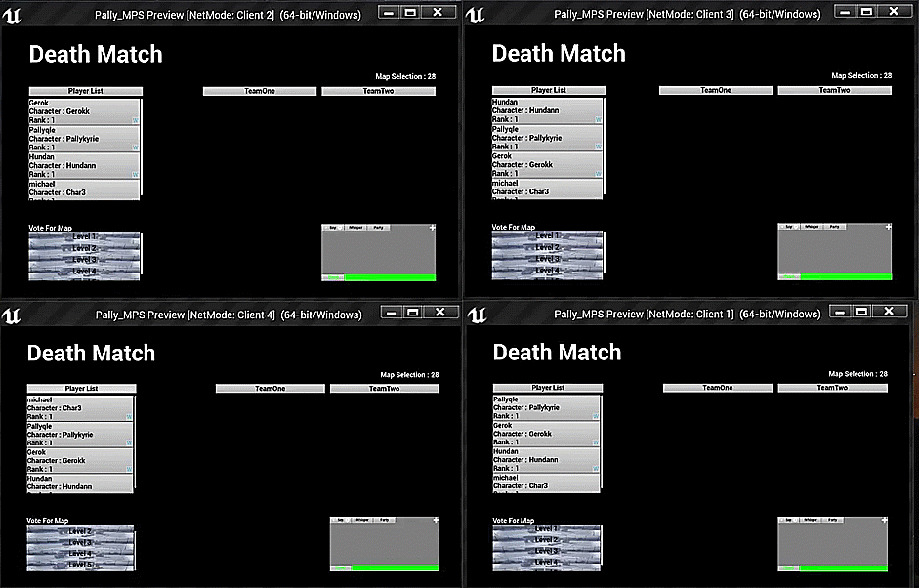919x588 pixels.
Task: Open Say chat tab in Client 1
Action: 788,520
